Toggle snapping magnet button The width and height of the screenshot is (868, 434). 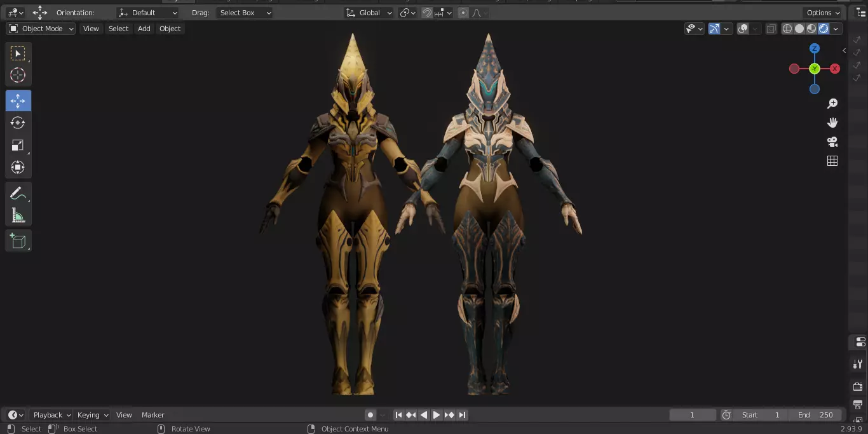tap(427, 13)
